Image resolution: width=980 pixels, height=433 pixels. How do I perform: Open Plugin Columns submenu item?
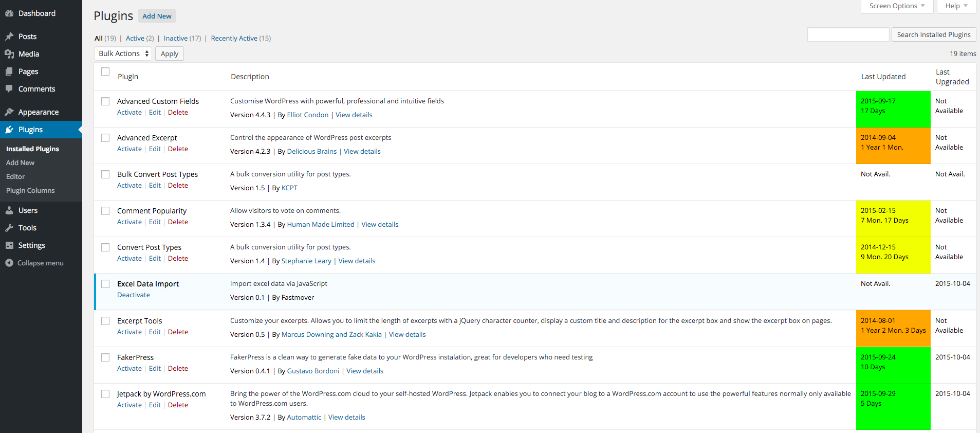[30, 190]
